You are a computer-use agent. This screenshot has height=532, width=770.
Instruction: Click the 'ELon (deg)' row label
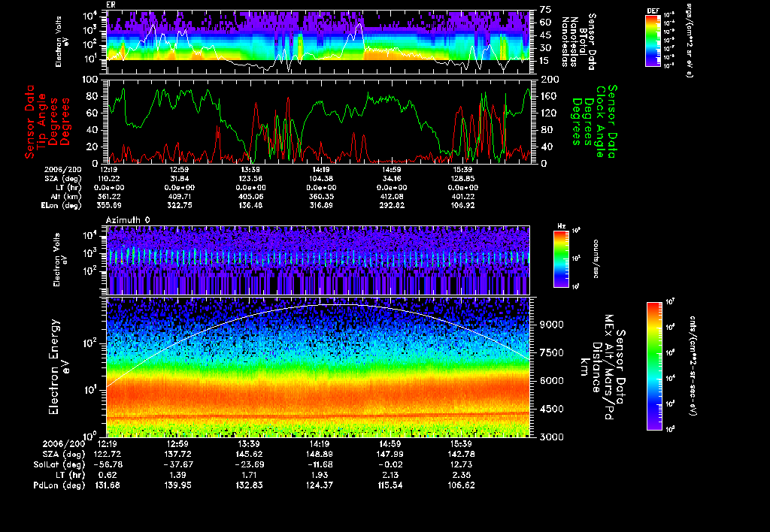pyautogui.click(x=61, y=205)
